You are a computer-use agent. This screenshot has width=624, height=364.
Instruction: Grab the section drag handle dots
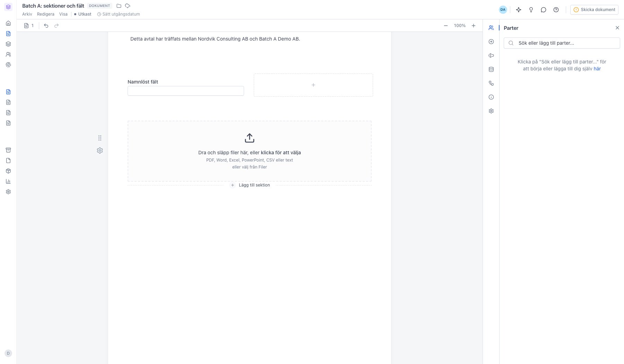coord(100,138)
